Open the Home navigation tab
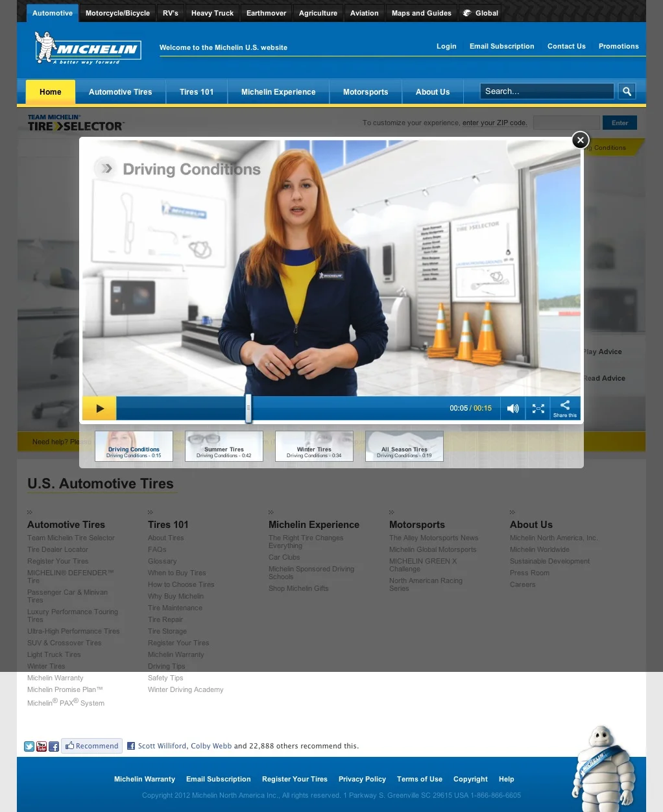 (51, 92)
